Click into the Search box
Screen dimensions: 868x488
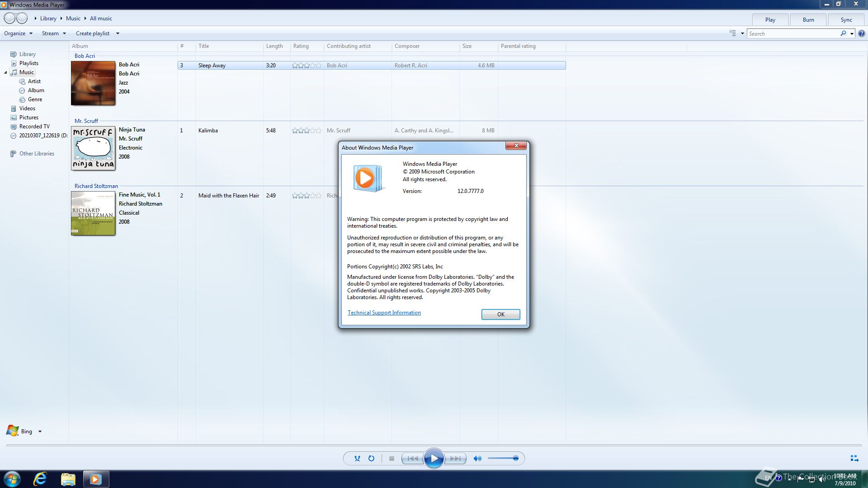coord(793,33)
